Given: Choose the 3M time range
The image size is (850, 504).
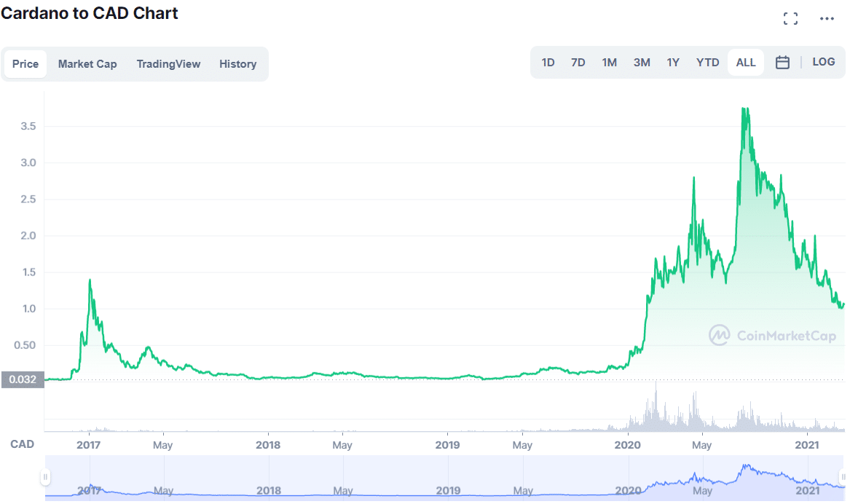Looking at the screenshot, I should pos(642,63).
